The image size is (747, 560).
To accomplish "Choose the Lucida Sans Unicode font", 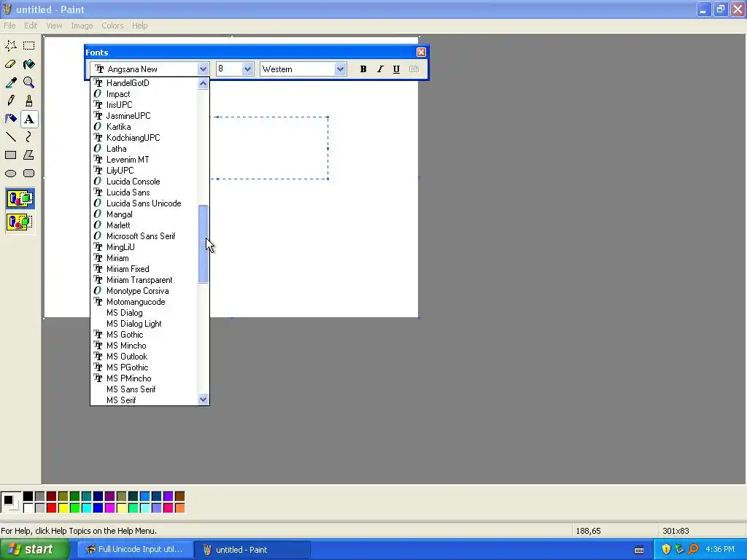I will tap(144, 203).
